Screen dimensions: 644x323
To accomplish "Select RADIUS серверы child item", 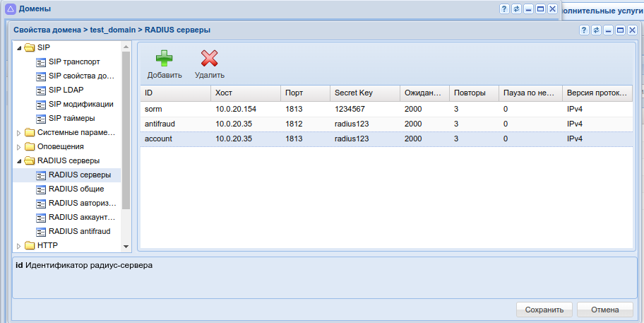I will pos(80,175).
